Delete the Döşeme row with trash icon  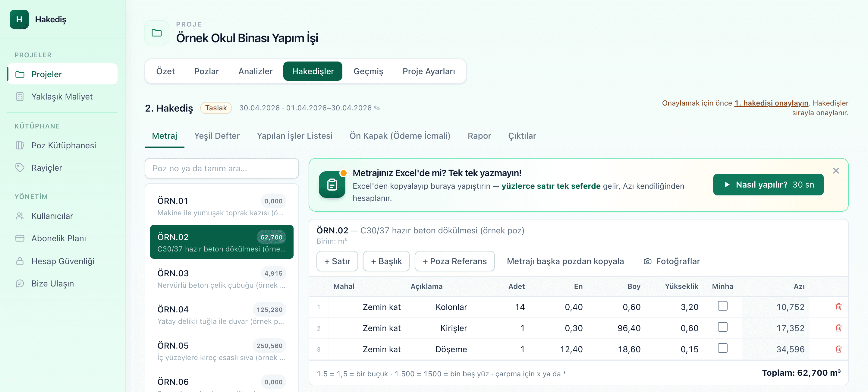point(838,349)
